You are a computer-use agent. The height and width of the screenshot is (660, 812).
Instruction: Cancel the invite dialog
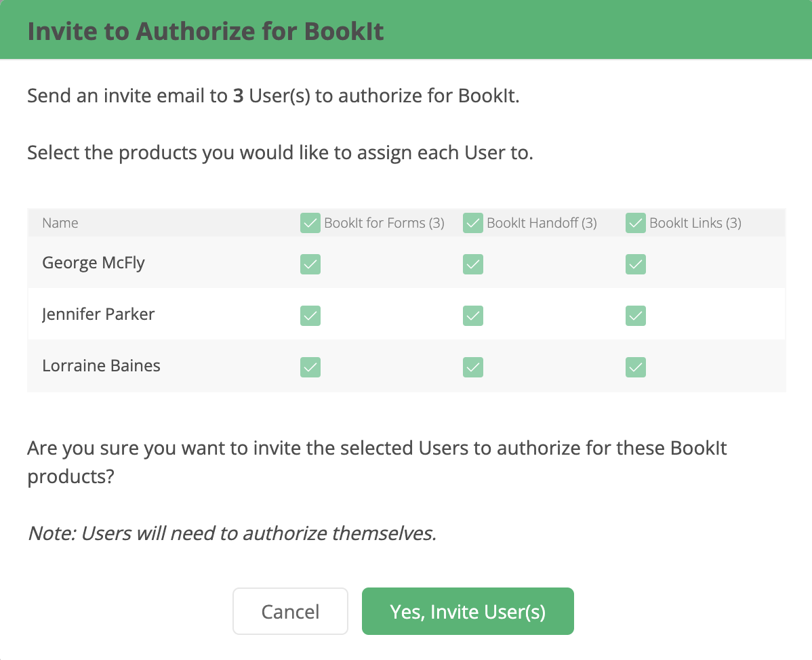coord(290,611)
